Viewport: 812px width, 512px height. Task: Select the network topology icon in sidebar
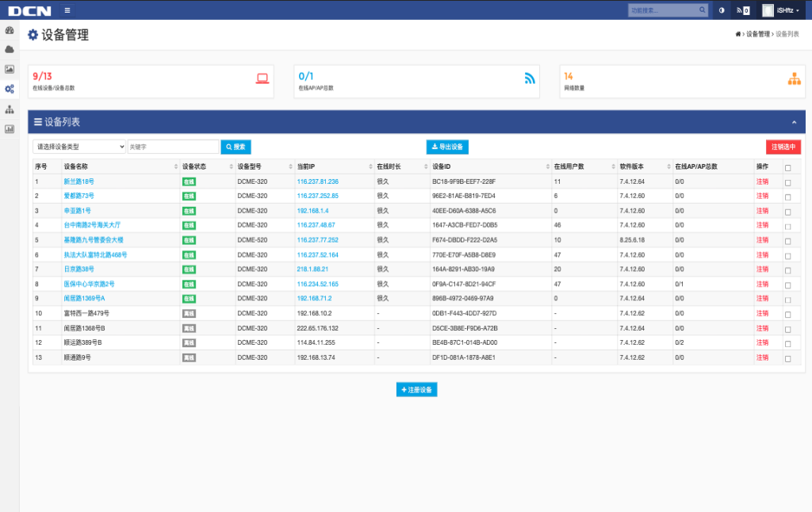click(10, 109)
